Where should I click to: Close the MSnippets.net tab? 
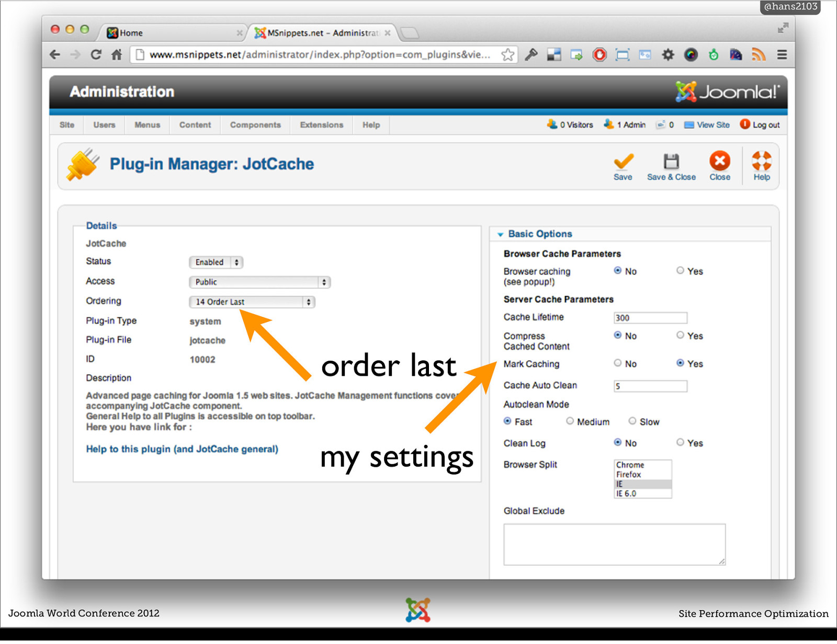pos(388,33)
